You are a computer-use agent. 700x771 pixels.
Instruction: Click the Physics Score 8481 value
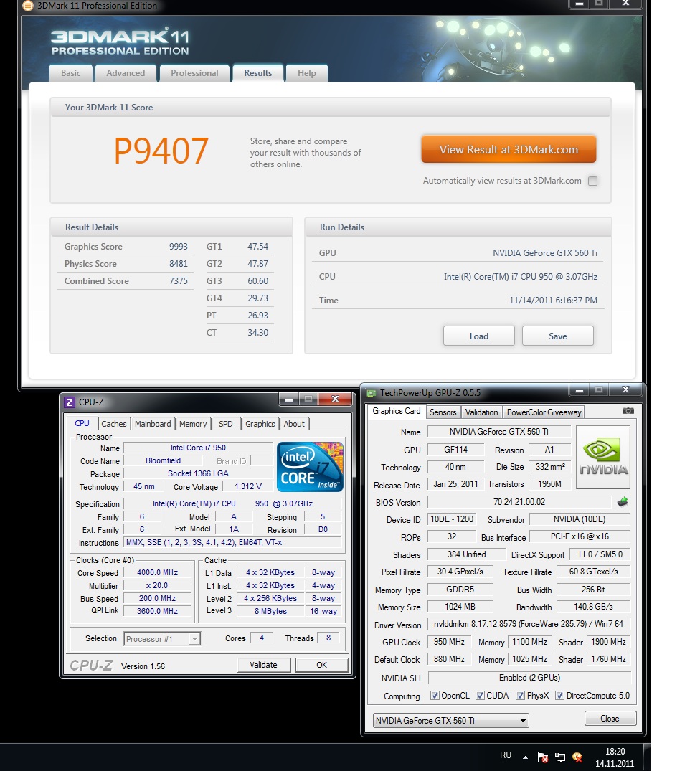pos(179,263)
